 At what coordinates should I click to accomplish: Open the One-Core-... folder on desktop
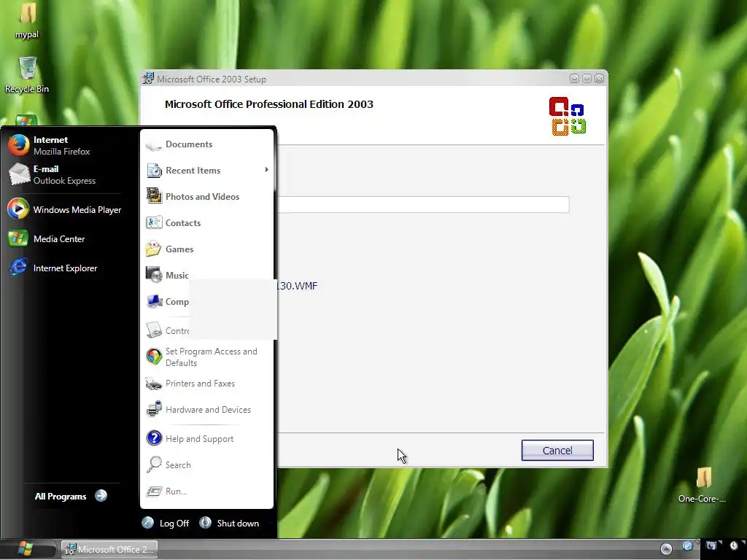pyautogui.click(x=703, y=485)
